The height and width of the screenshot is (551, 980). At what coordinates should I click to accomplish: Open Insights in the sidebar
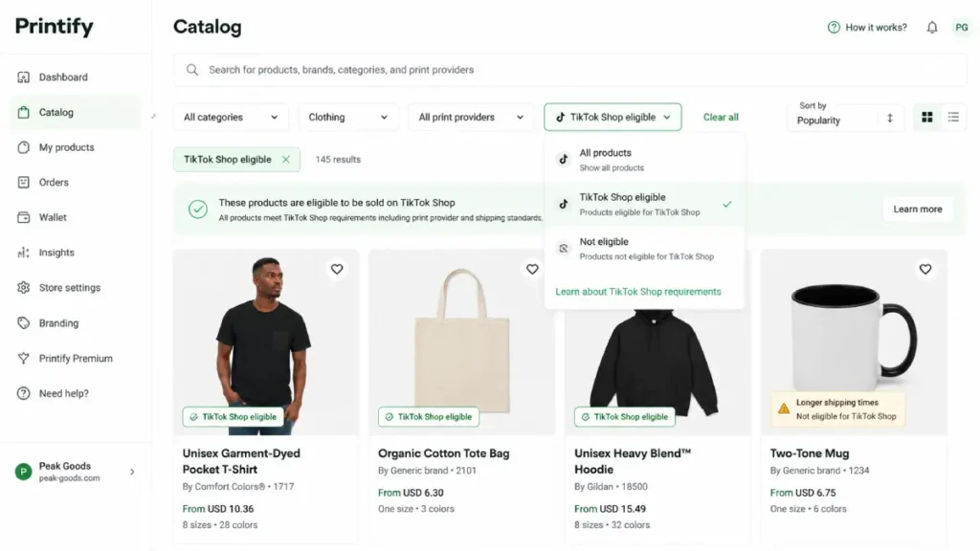point(76,253)
